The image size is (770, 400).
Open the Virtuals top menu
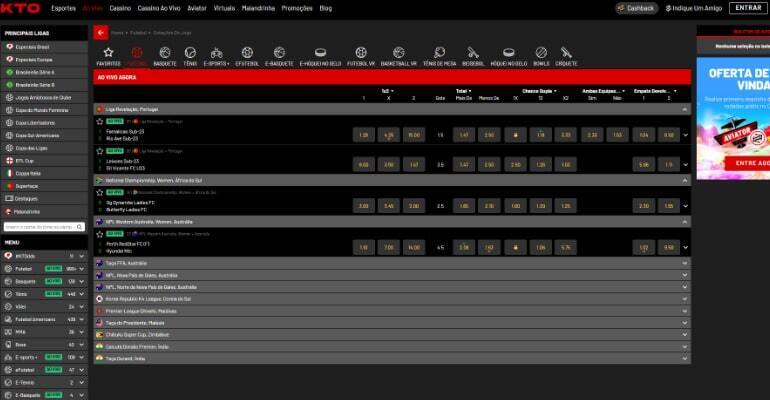tap(224, 8)
